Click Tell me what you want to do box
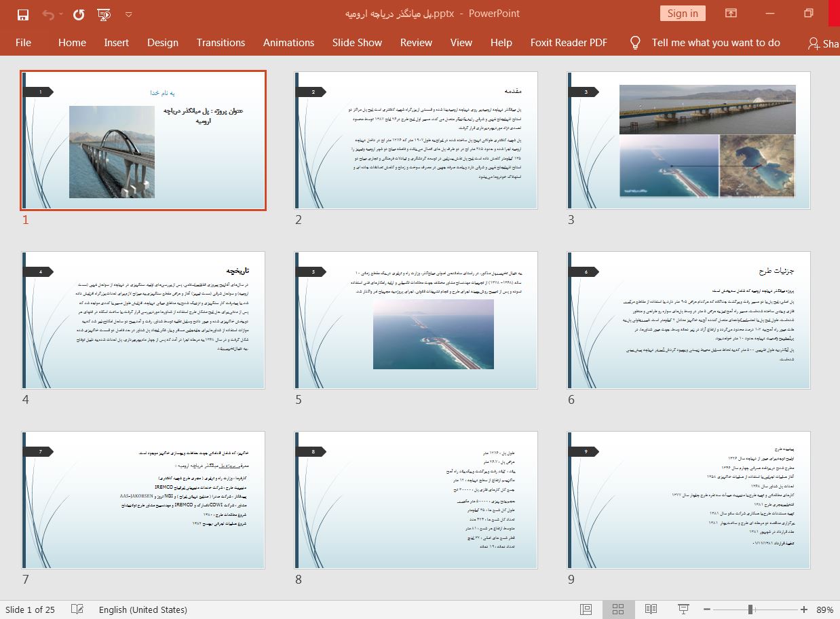 [x=715, y=42]
